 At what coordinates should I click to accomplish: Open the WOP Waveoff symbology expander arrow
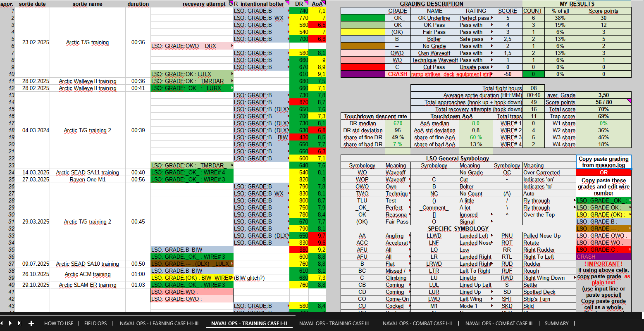tap(410, 179)
